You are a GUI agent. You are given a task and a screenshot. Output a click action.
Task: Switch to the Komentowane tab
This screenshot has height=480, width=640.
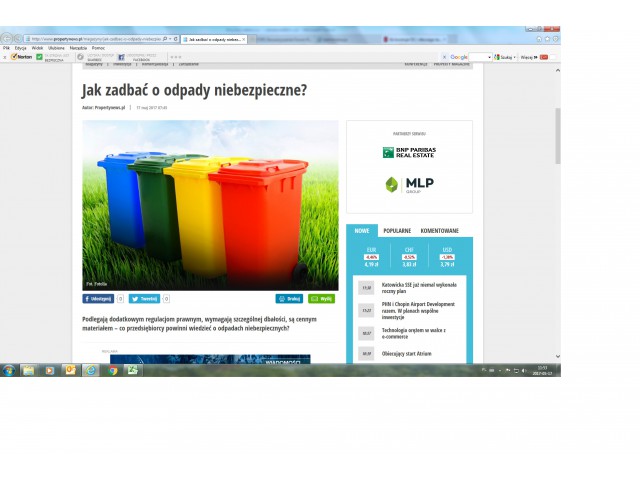pyautogui.click(x=439, y=230)
